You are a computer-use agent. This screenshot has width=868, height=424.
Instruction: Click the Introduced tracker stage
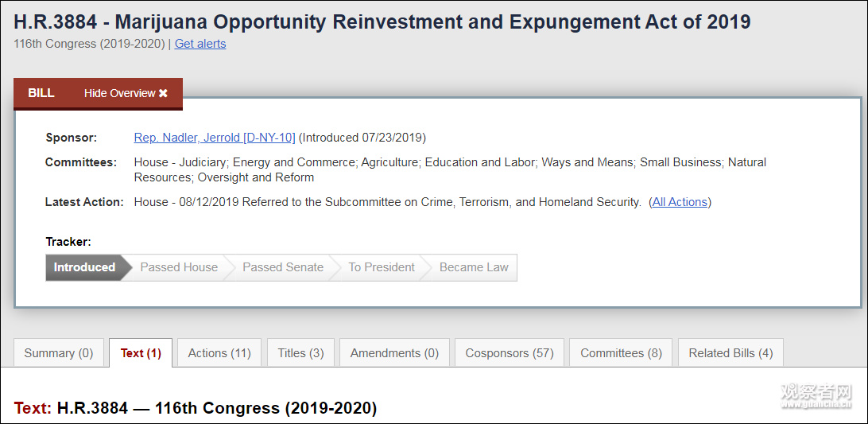[84, 267]
